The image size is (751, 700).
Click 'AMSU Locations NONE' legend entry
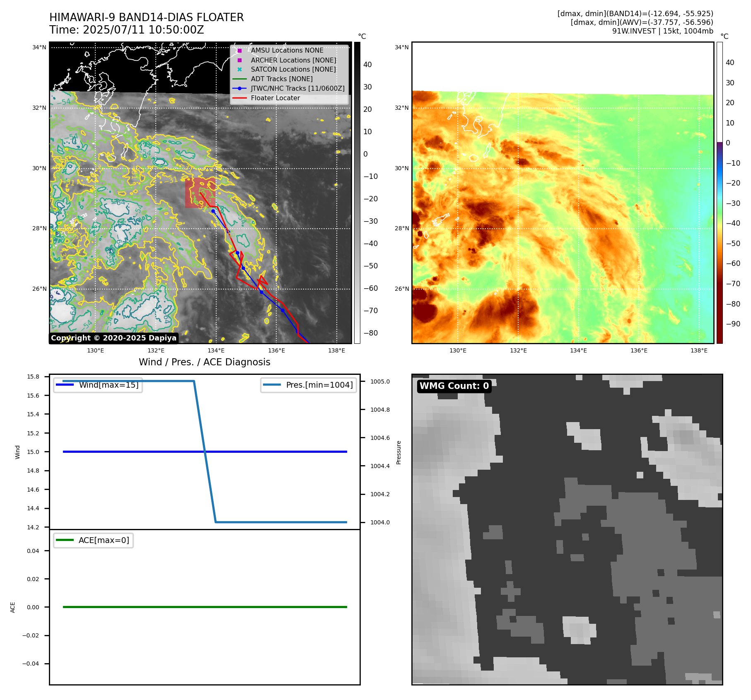click(287, 50)
